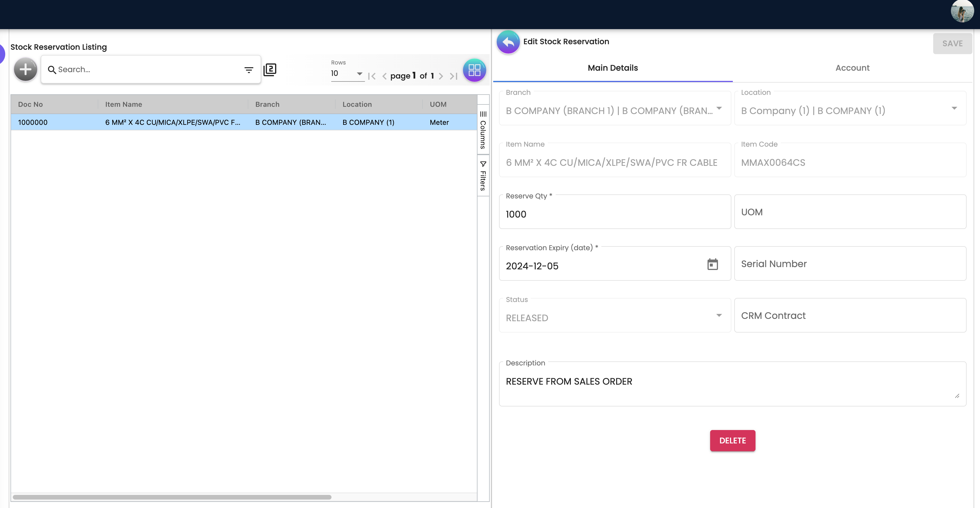Switch to grid view icon
The image size is (980, 508).
(x=474, y=70)
